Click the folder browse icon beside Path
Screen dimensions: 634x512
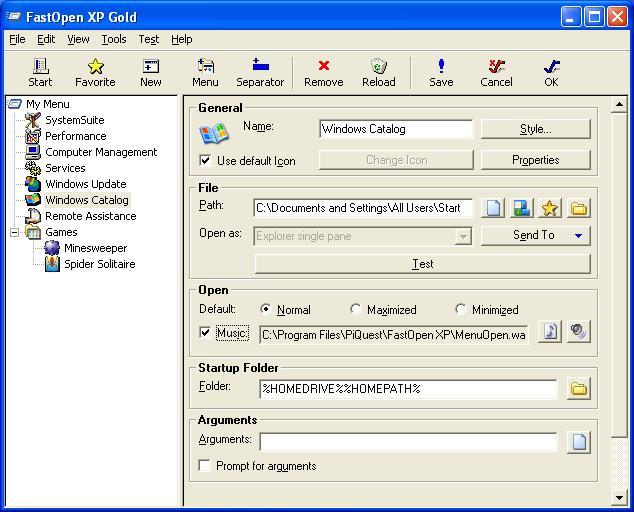click(579, 208)
